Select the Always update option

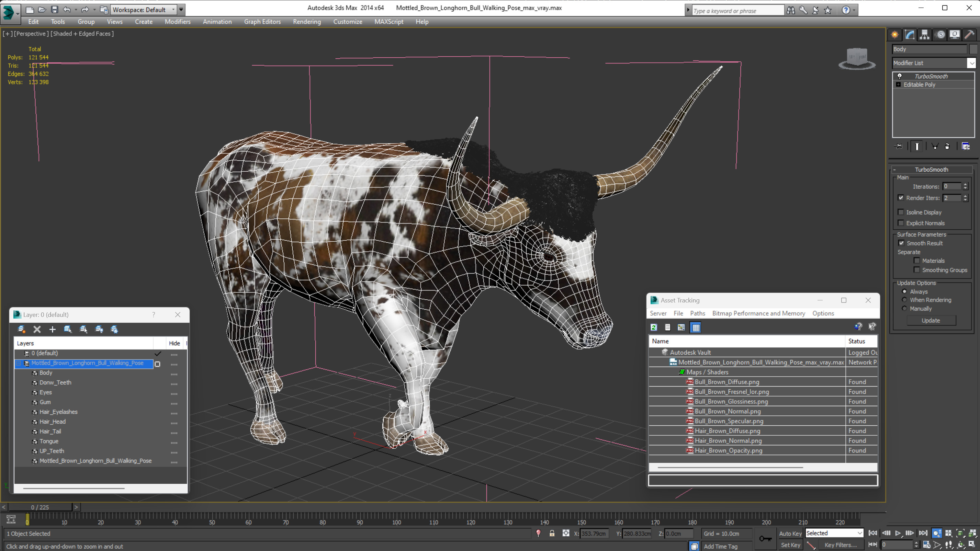coord(904,292)
